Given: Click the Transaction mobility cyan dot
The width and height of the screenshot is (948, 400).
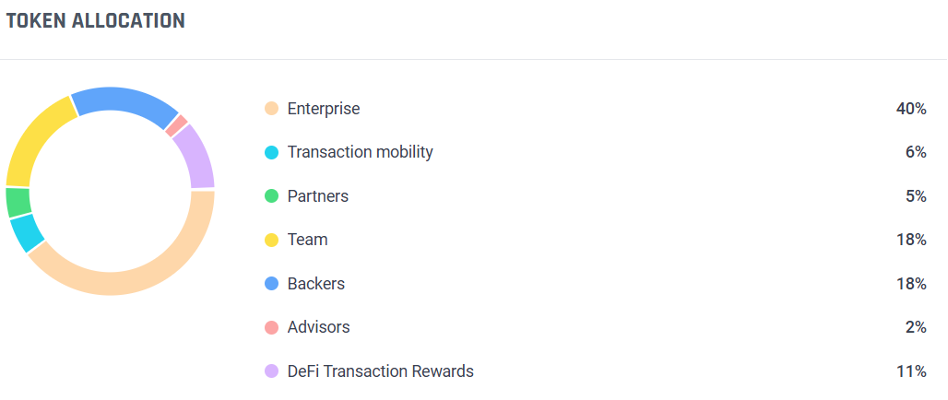Looking at the screenshot, I should pos(271,152).
